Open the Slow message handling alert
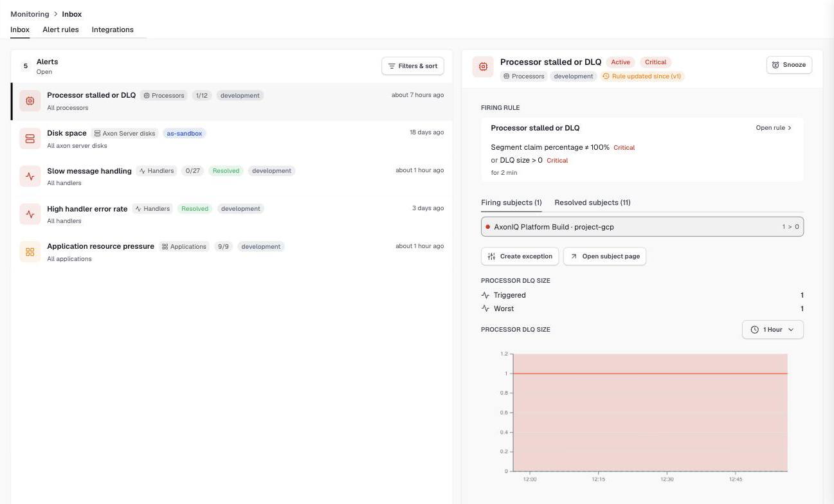 [231, 177]
